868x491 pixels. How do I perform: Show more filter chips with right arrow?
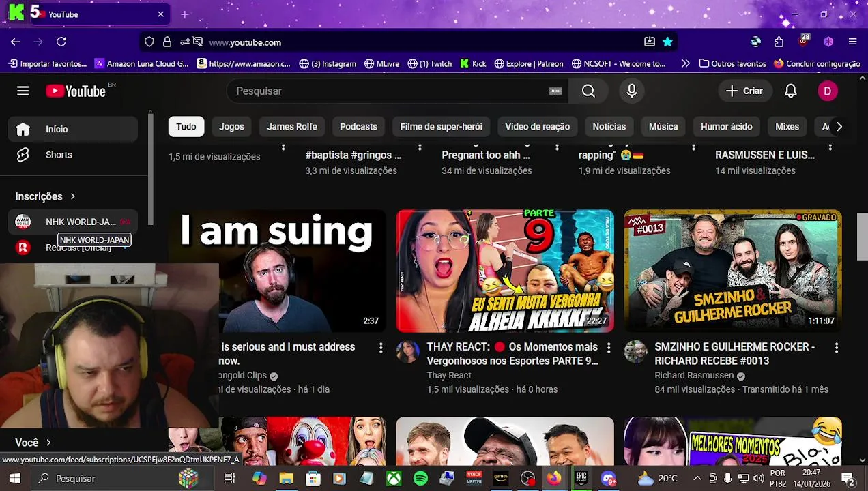[839, 127]
